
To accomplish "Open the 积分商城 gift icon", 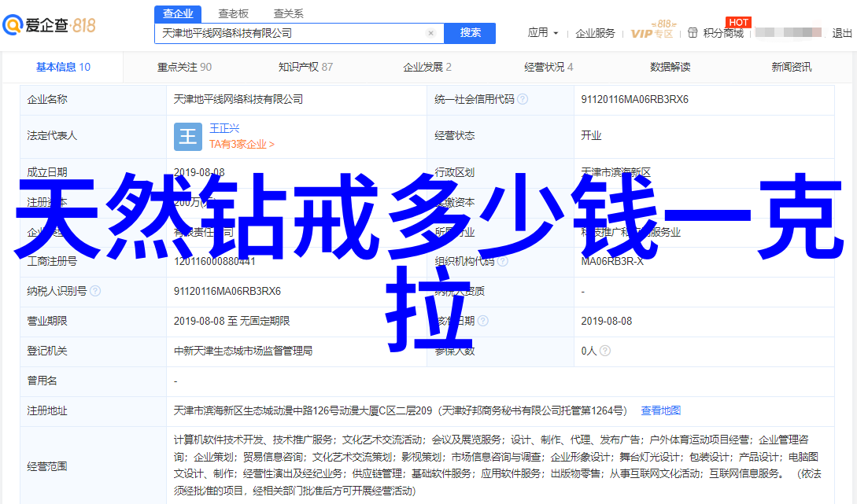I will pos(693,33).
